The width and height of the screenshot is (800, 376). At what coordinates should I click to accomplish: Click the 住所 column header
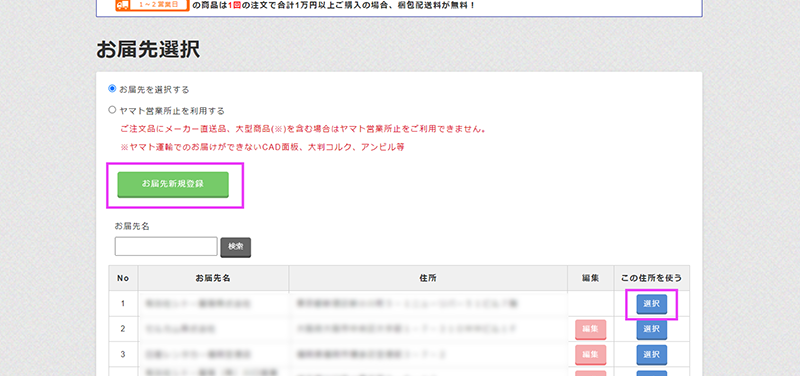coord(428,278)
